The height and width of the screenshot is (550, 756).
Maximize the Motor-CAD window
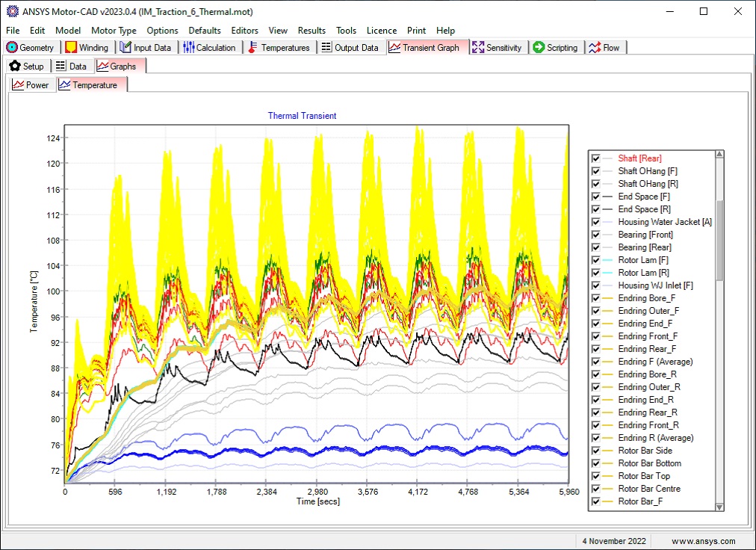[704, 11]
